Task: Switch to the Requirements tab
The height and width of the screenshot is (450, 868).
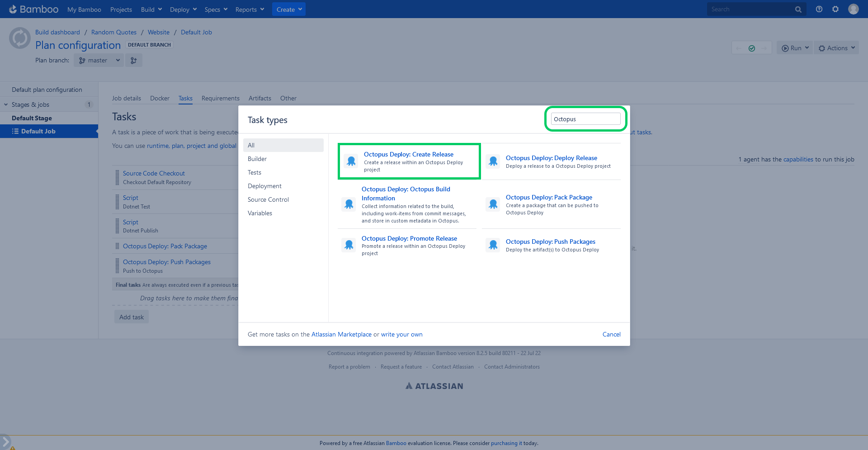Action: click(x=221, y=98)
